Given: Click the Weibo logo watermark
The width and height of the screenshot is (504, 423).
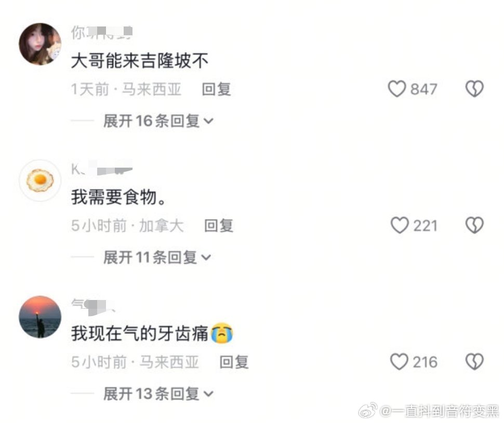Looking at the screenshot, I should (368, 410).
